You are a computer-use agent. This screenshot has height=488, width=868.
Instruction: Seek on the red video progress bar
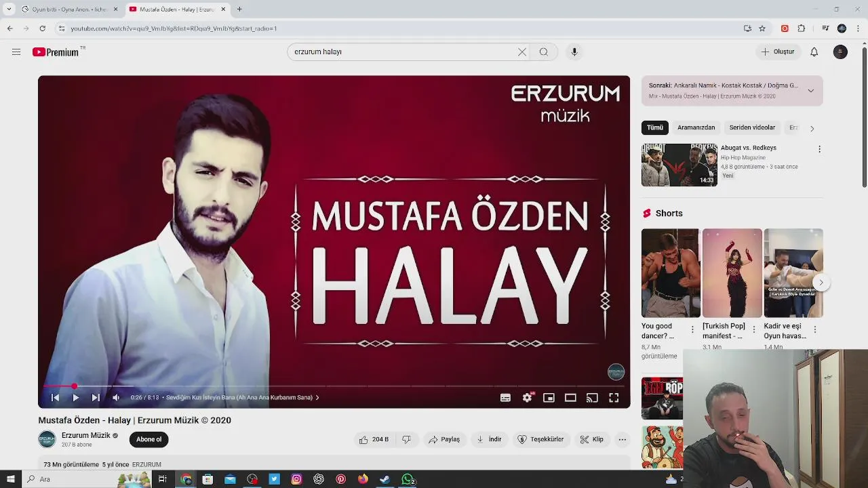[334, 386]
